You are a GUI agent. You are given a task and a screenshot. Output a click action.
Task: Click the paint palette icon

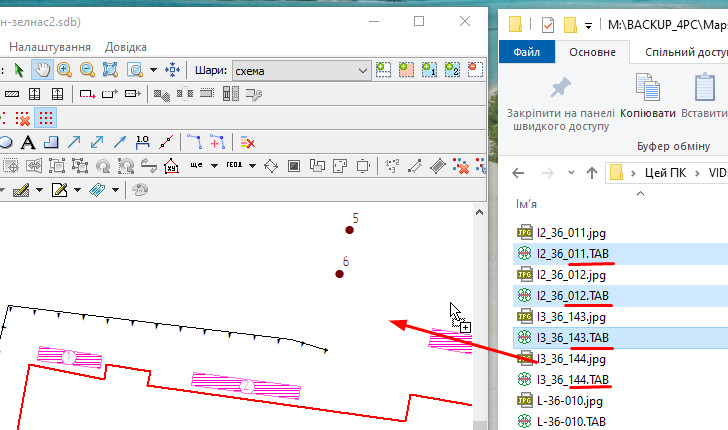(139, 190)
